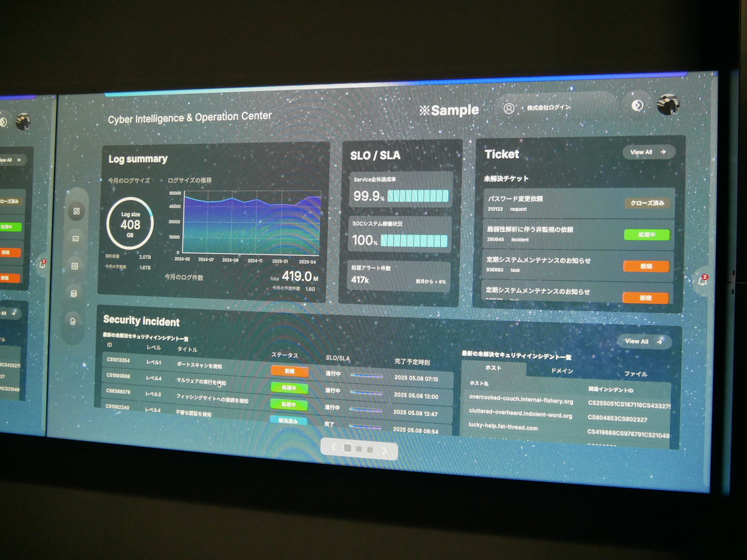
Task: Select the third page indicator dot
Action: click(370, 449)
